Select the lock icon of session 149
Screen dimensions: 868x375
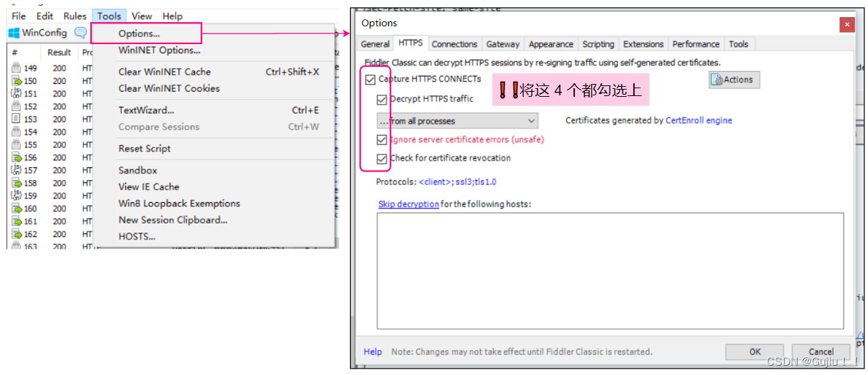tap(16, 68)
